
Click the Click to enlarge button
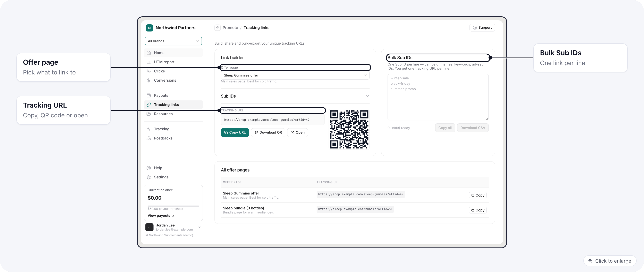coord(610,261)
